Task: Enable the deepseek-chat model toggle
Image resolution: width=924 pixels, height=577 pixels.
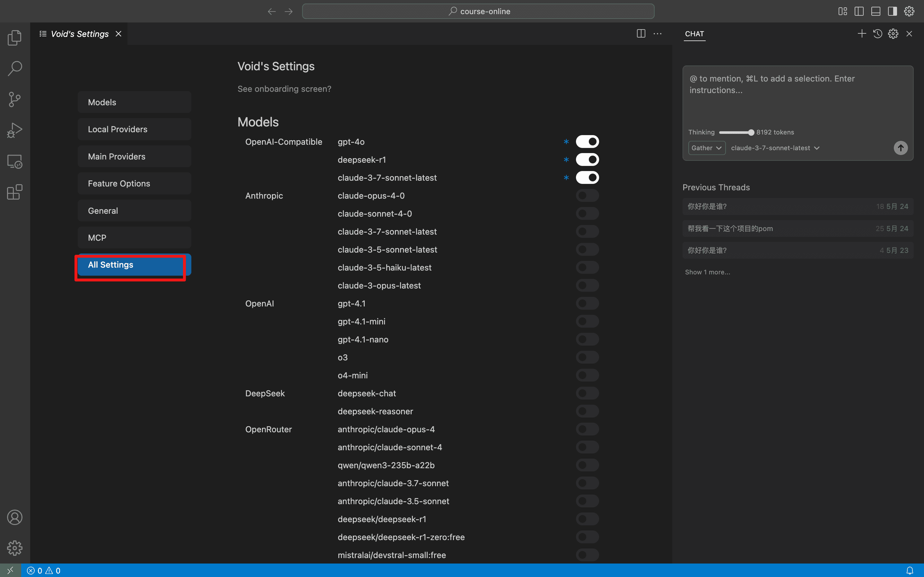Action: pyautogui.click(x=588, y=393)
